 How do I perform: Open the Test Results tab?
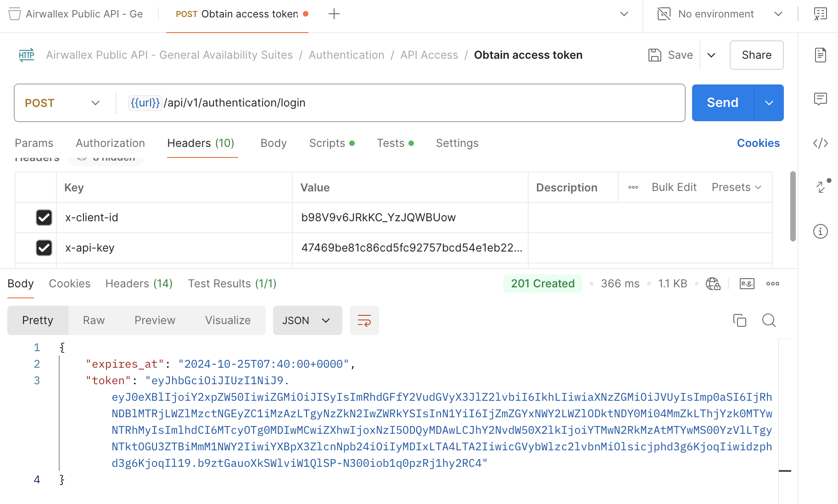click(x=231, y=284)
